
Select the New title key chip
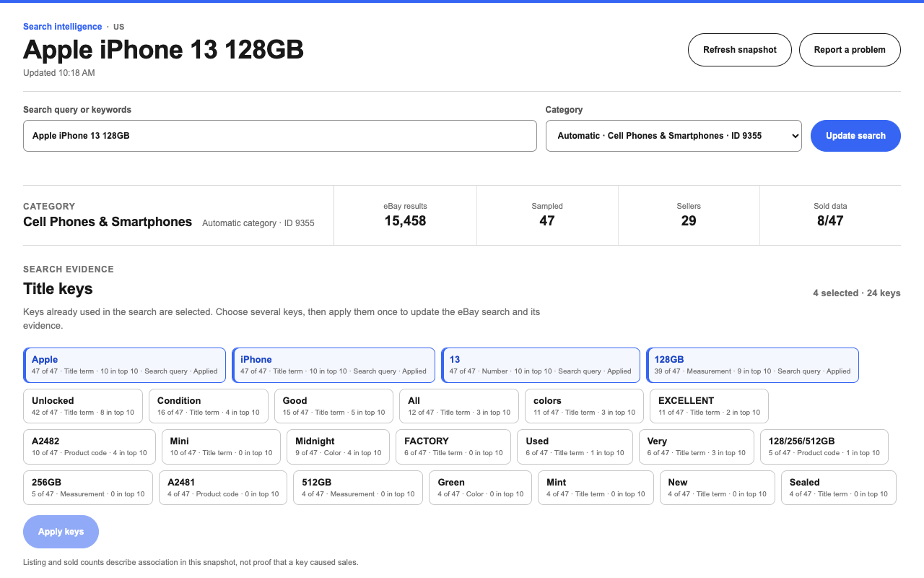pos(718,488)
